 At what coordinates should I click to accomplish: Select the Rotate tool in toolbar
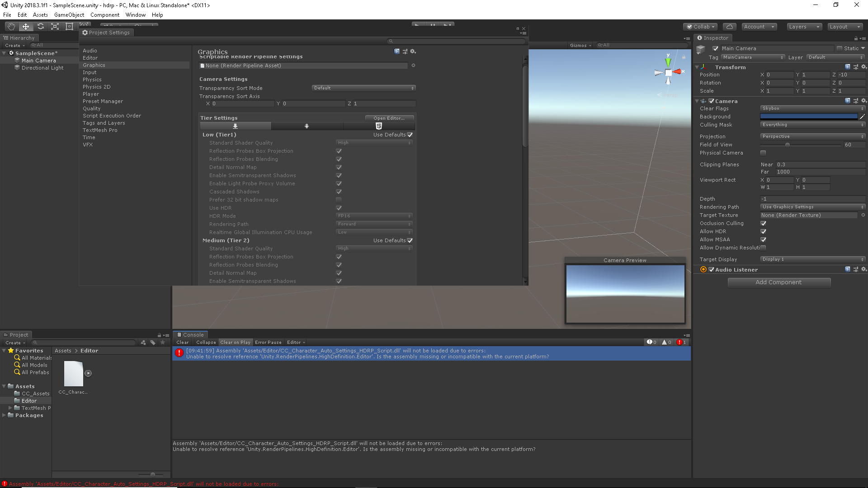(40, 27)
